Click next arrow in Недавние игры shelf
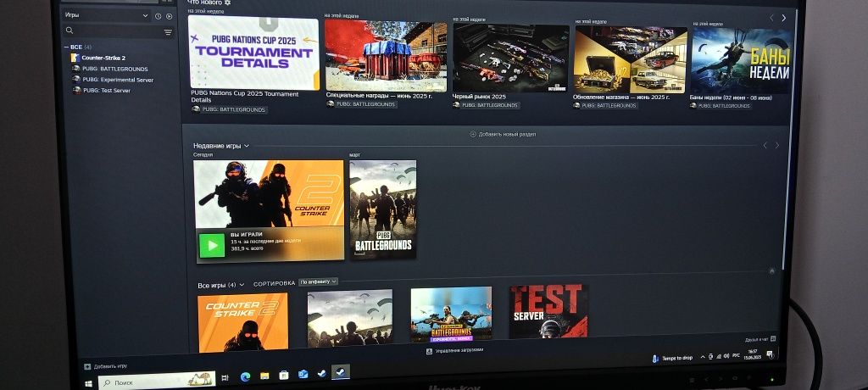Viewport: 868px width, 390px height. pos(777,145)
